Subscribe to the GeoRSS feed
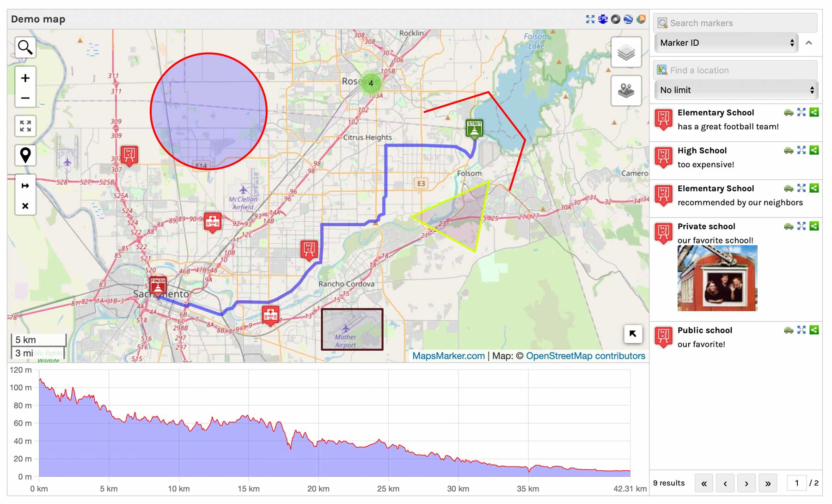The height and width of the screenshot is (504, 832). coord(642,19)
